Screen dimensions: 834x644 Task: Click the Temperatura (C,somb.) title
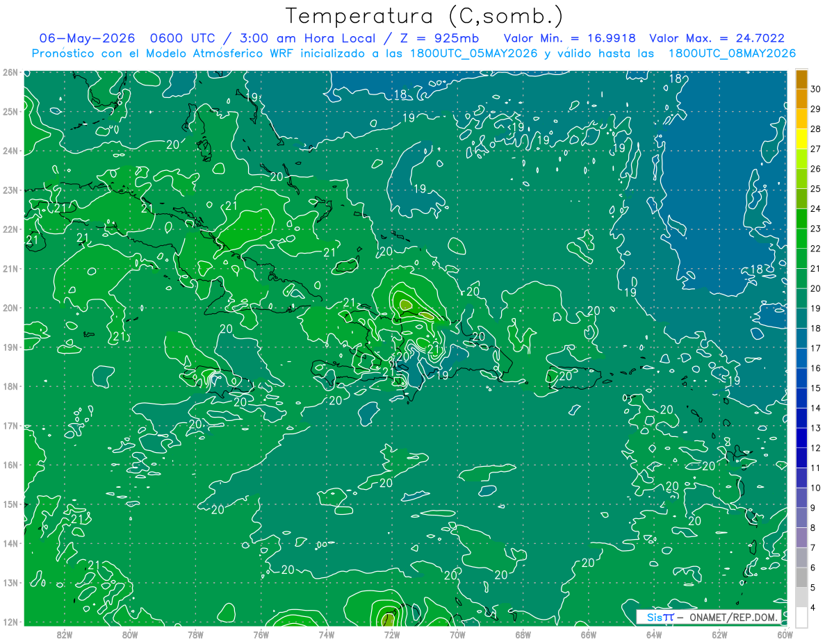(425, 16)
